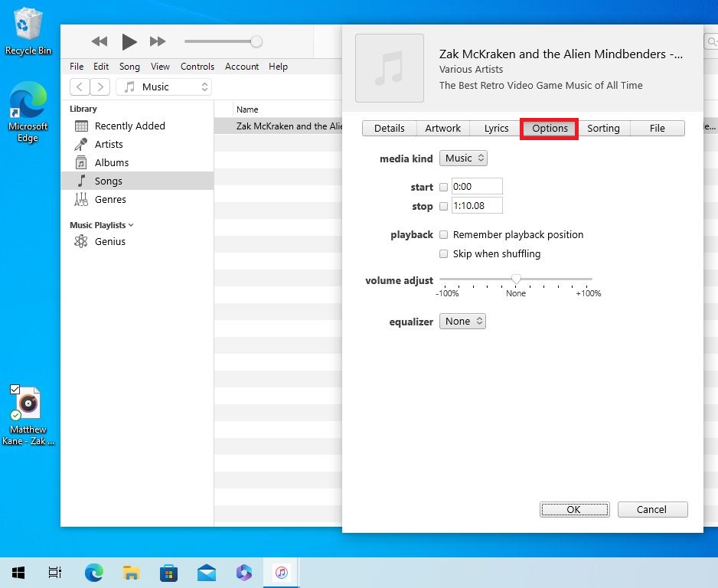Click the volume adjust slider thumb
718x588 pixels.
click(516, 279)
